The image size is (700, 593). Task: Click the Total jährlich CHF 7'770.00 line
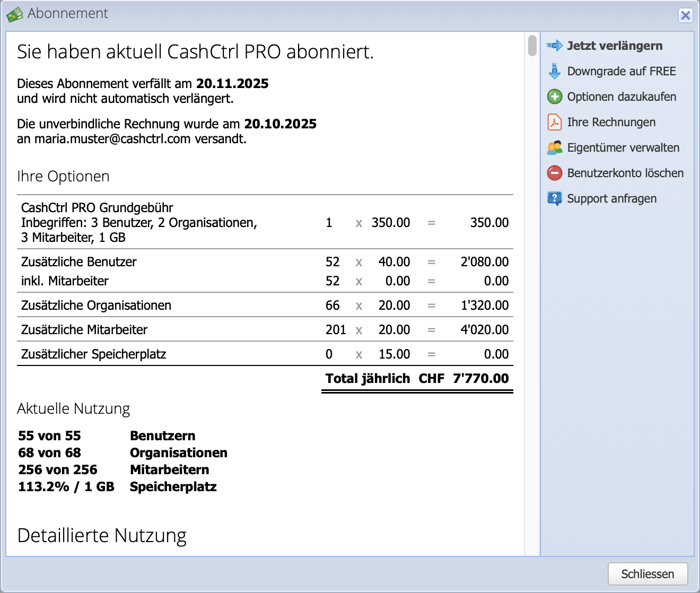tap(417, 378)
